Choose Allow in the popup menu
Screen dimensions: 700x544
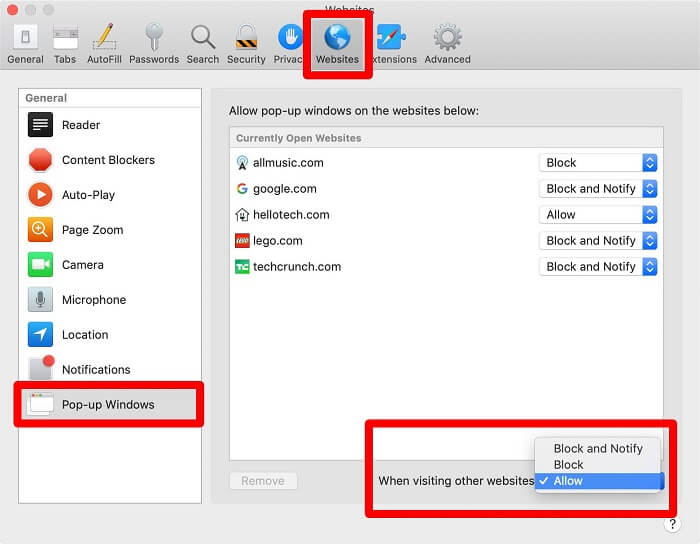pyautogui.click(x=599, y=481)
